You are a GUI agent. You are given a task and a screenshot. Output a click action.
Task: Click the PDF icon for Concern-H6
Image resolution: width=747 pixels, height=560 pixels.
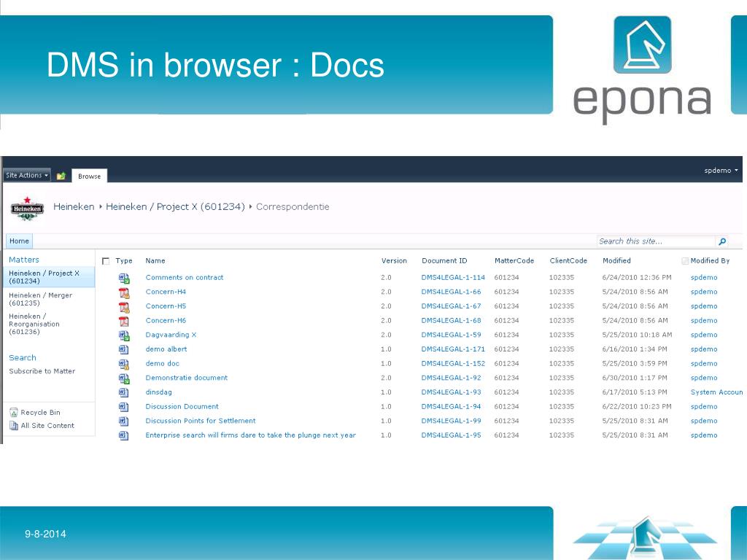pos(124,321)
